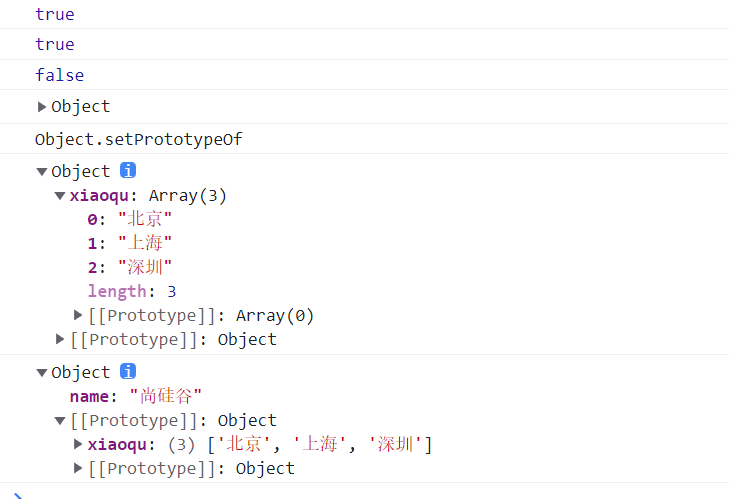729x499 pixels.
Task: Click the name: "尚硅谷" property
Action: (135, 397)
